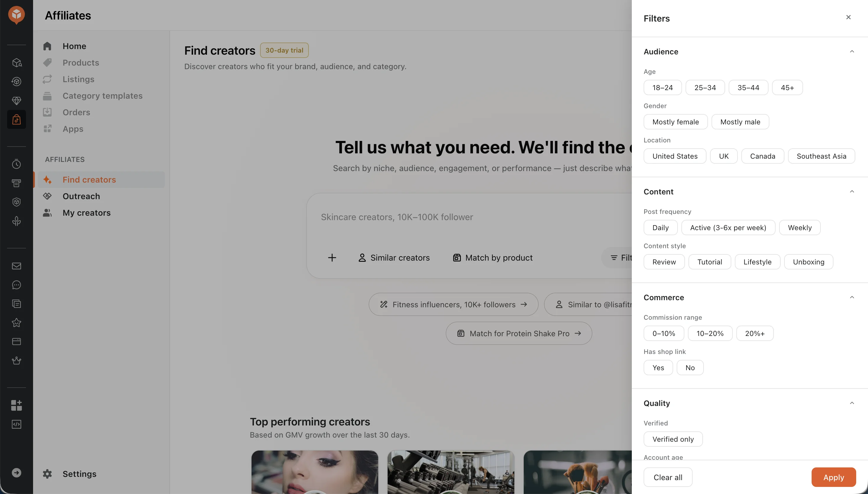Select United States location filter
Image resolution: width=868 pixels, height=494 pixels.
click(x=675, y=156)
